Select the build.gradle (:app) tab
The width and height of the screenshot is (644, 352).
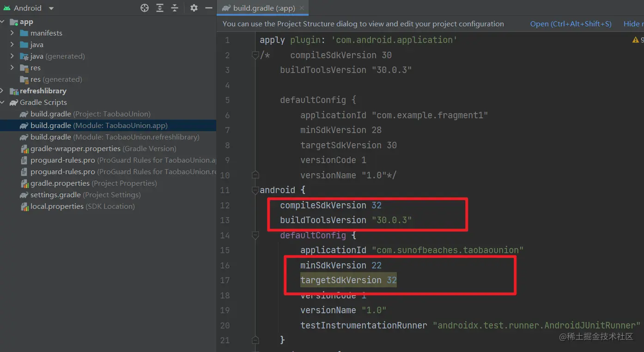click(x=263, y=8)
